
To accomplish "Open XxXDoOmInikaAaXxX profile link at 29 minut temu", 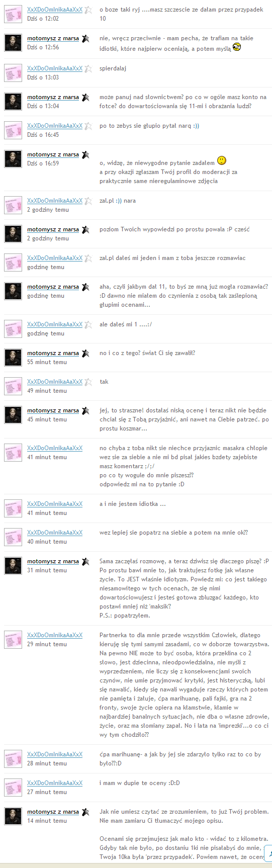I will [x=55, y=635].
